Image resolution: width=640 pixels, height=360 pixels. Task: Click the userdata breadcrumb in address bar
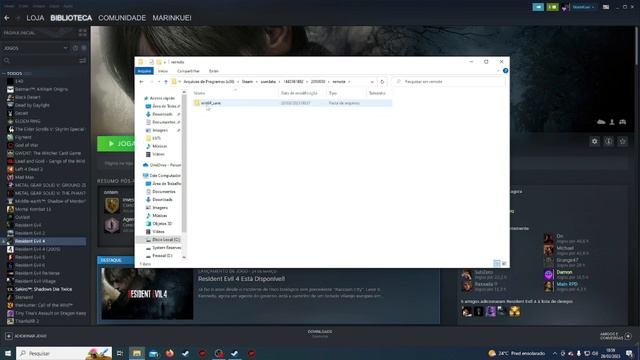point(268,82)
